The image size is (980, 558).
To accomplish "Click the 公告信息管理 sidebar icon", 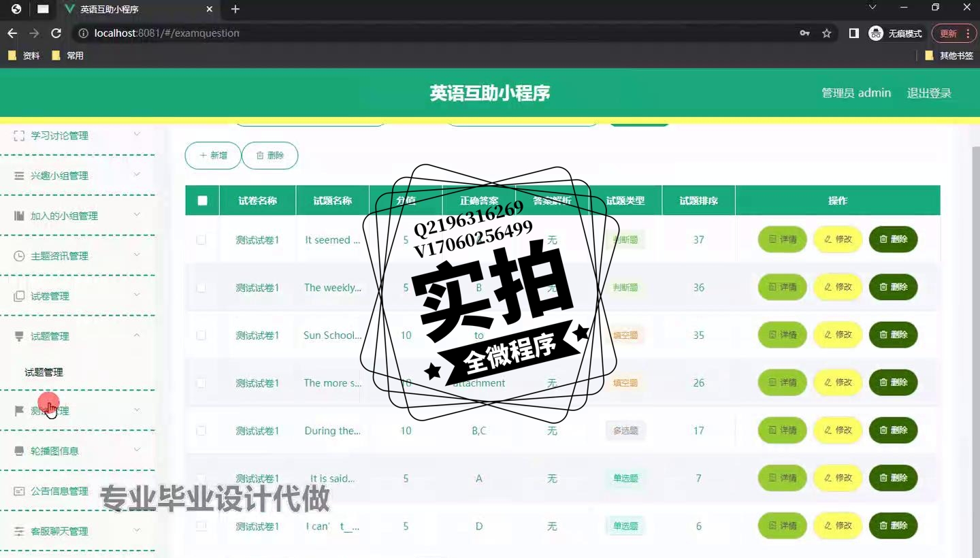I will pyautogui.click(x=19, y=491).
